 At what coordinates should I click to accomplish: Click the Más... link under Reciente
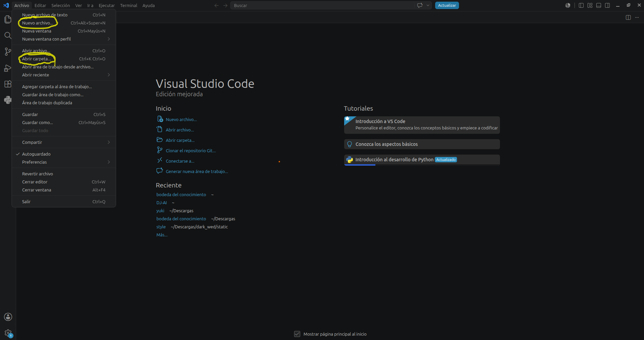162,235
